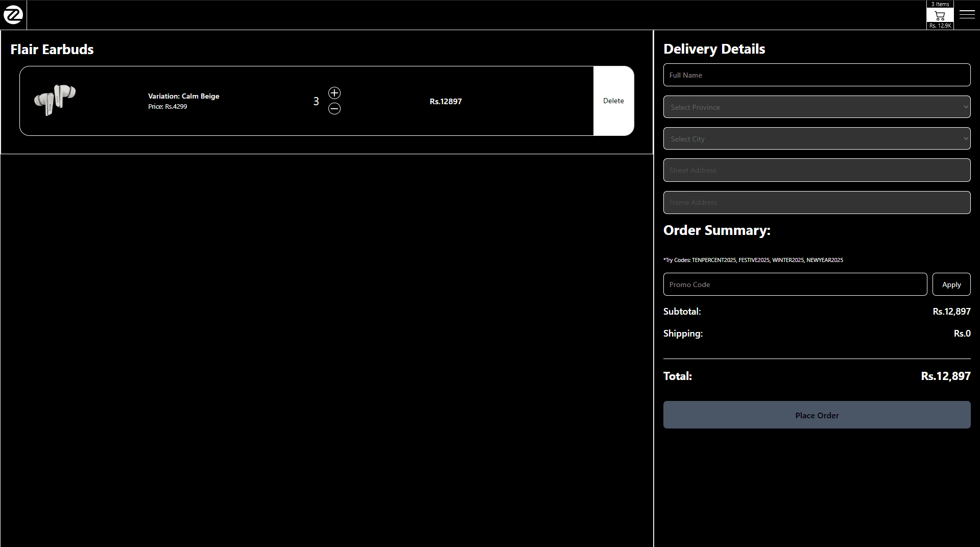This screenshot has height=547, width=980.
Task: Select the 3 Items cart count label
Action: (940, 4)
